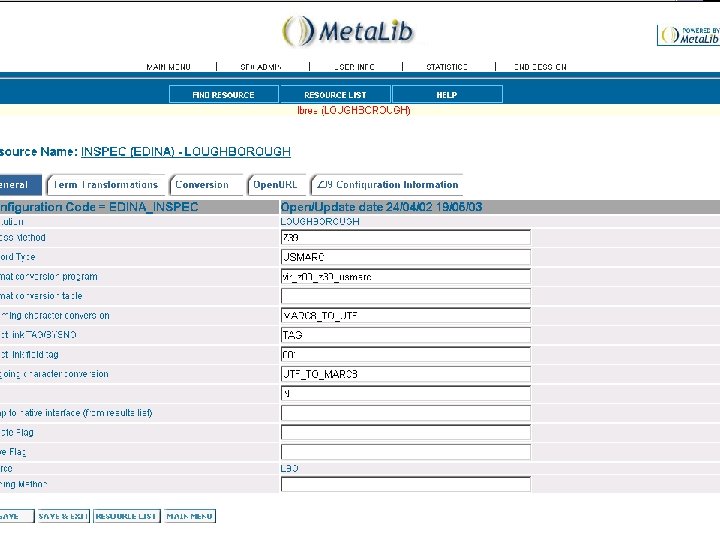Click the bottom Main Menu button
The image size is (720, 540).
coord(189,516)
